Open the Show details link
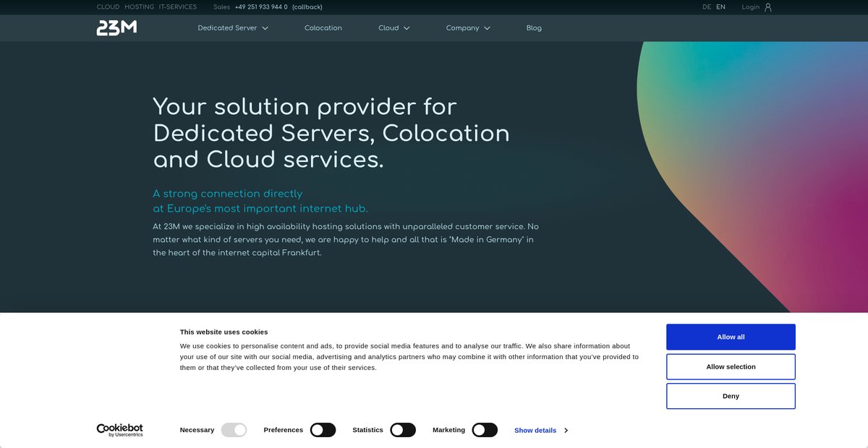Screen dimensions: 868x448 click(x=535, y=430)
